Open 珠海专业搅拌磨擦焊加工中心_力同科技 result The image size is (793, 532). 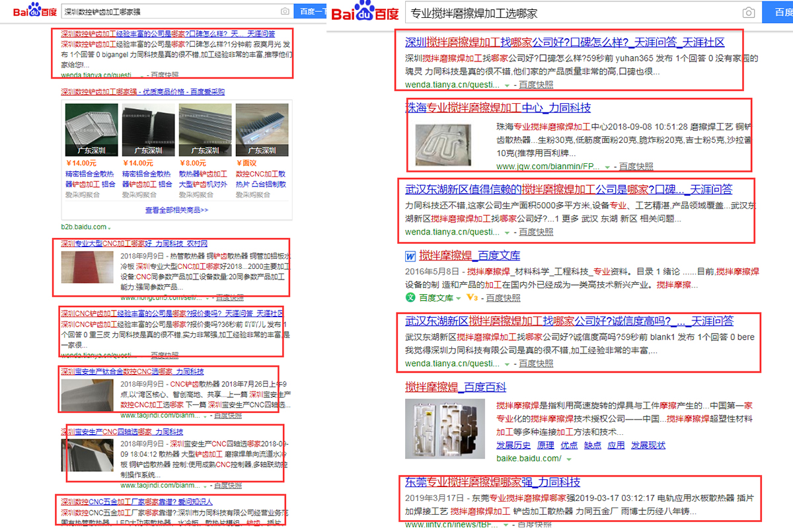(498, 108)
